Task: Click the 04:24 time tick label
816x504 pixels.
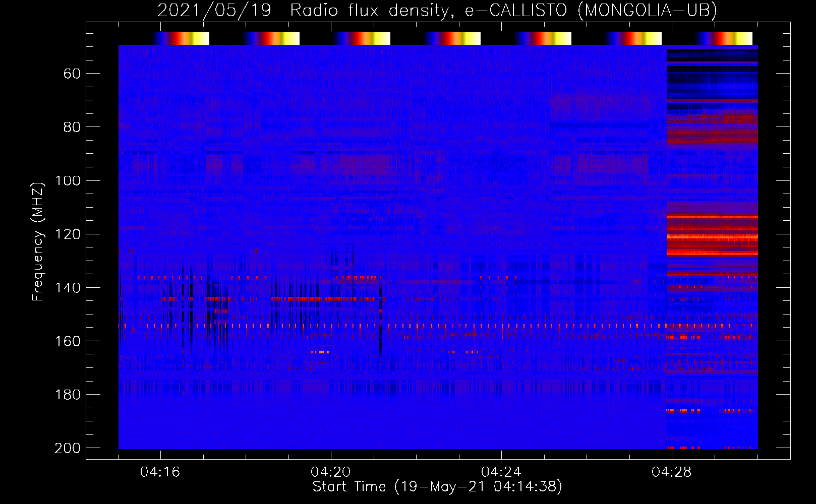Action: [501, 472]
